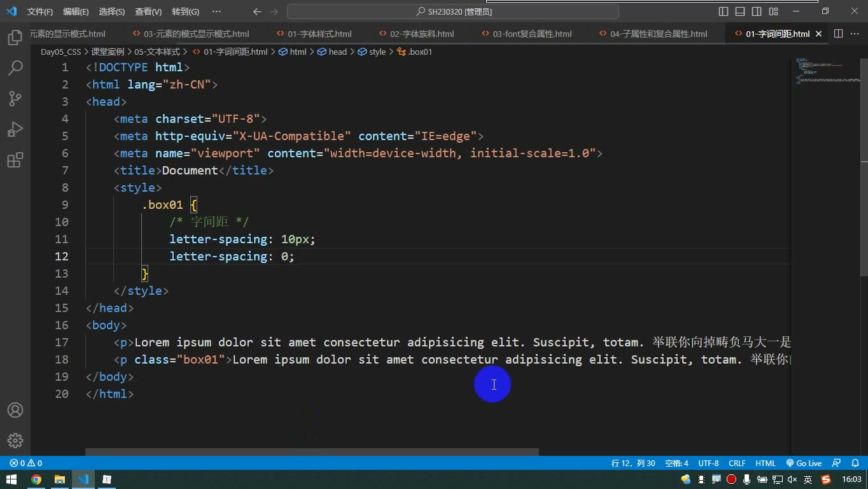The width and height of the screenshot is (868, 489).
Task: Open the Explorer view in activity bar
Action: coord(15,38)
